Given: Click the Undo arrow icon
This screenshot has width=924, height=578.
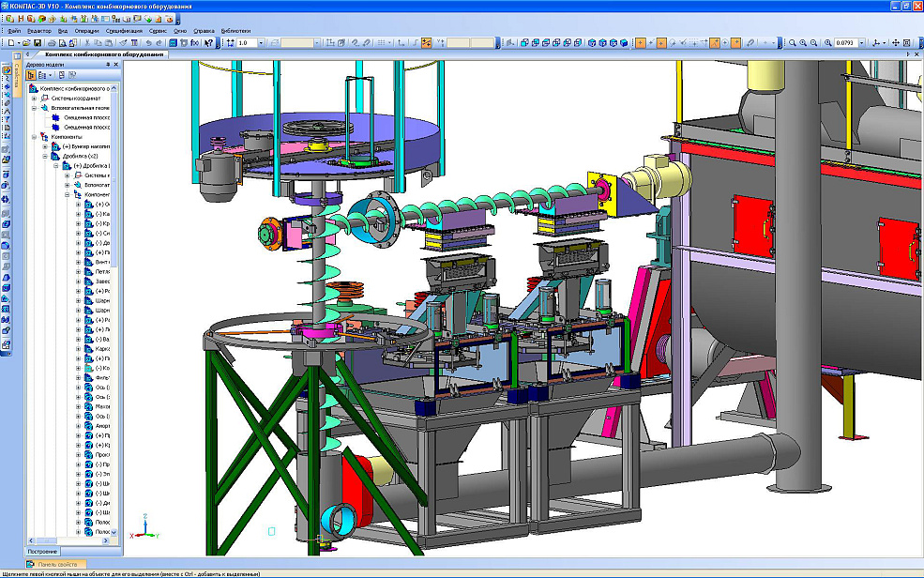Looking at the screenshot, I should [x=148, y=43].
